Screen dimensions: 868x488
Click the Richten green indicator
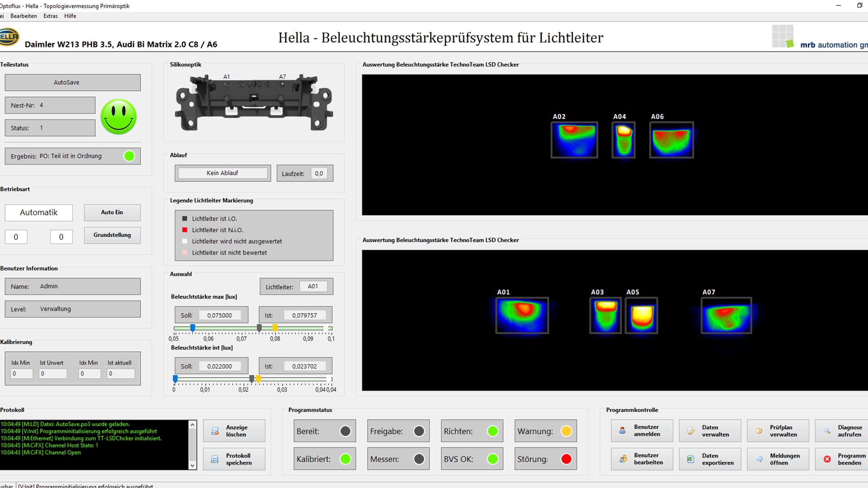493,431
